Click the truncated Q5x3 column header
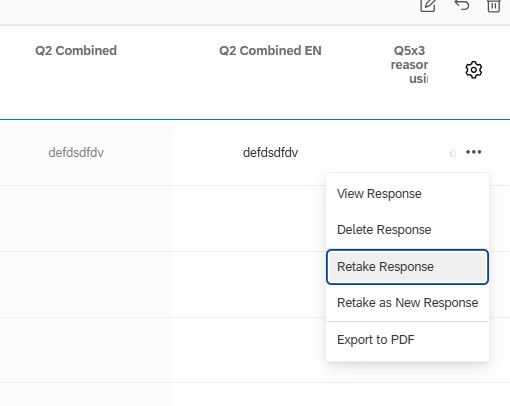 409,64
